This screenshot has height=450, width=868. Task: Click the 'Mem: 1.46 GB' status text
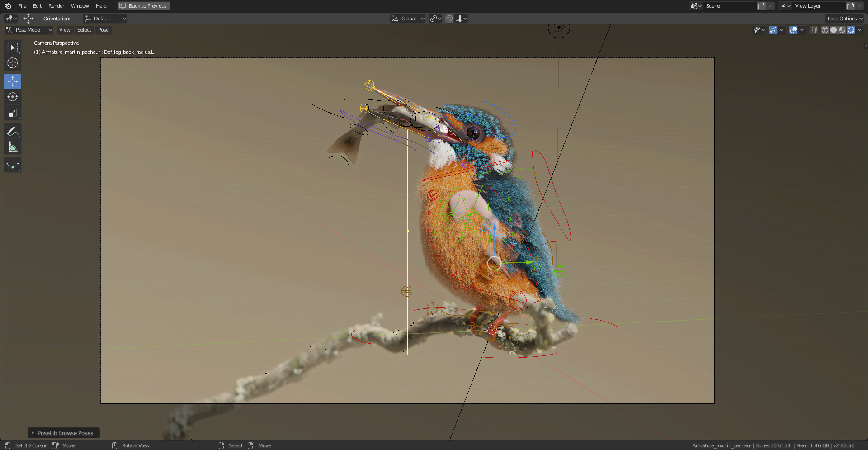click(812, 445)
